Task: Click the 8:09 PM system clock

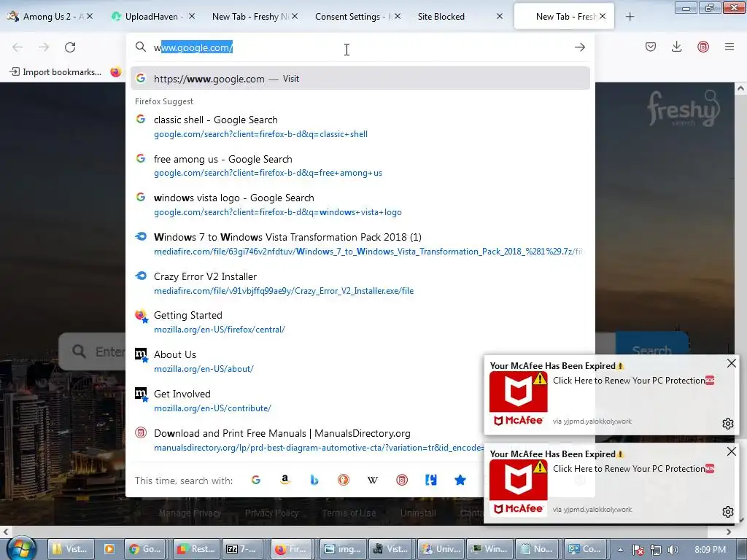Action: (x=710, y=550)
